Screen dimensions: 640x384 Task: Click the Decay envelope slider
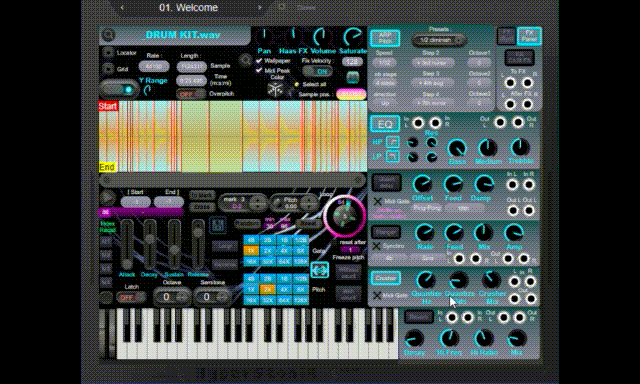(150, 244)
